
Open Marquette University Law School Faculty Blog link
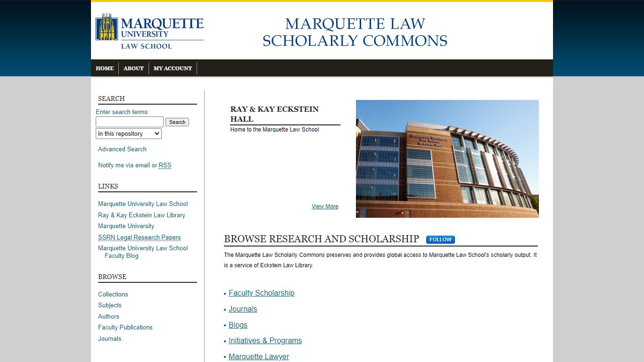(143, 252)
